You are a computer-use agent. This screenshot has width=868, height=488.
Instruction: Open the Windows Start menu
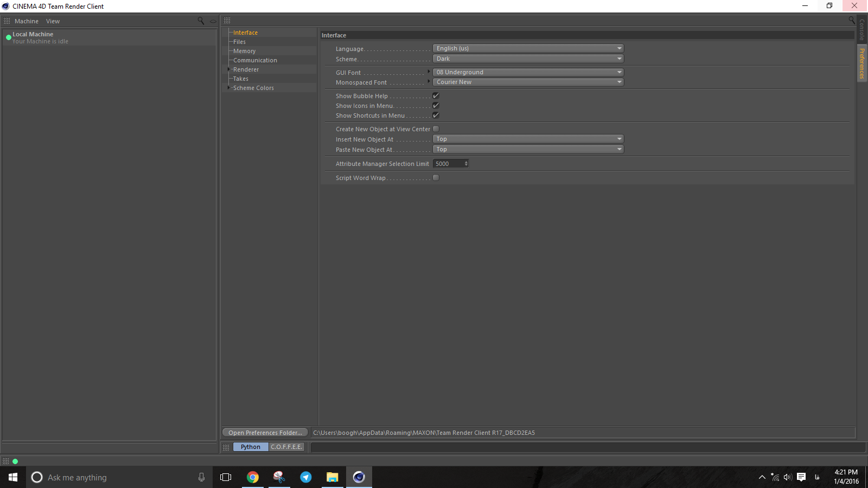[13, 477]
